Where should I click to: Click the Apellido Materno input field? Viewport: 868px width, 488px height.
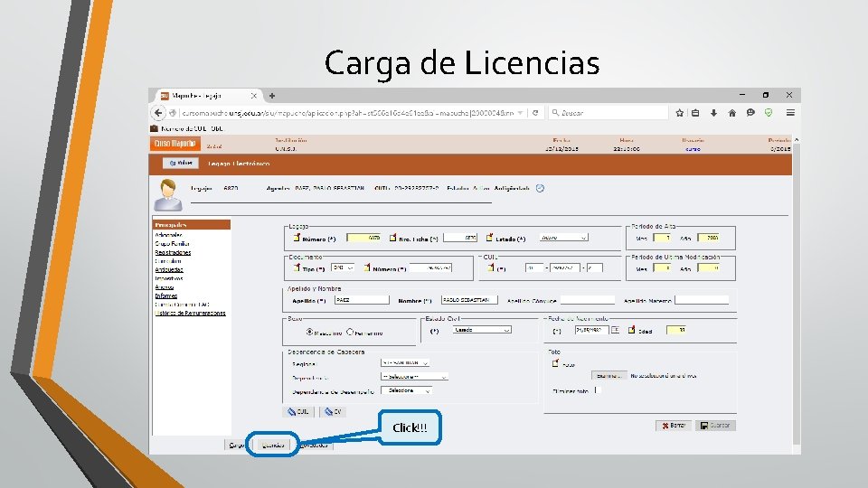click(x=702, y=300)
